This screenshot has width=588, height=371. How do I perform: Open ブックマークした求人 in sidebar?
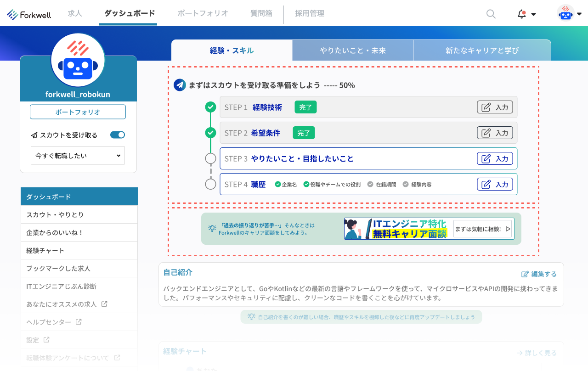[x=79, y=268]
